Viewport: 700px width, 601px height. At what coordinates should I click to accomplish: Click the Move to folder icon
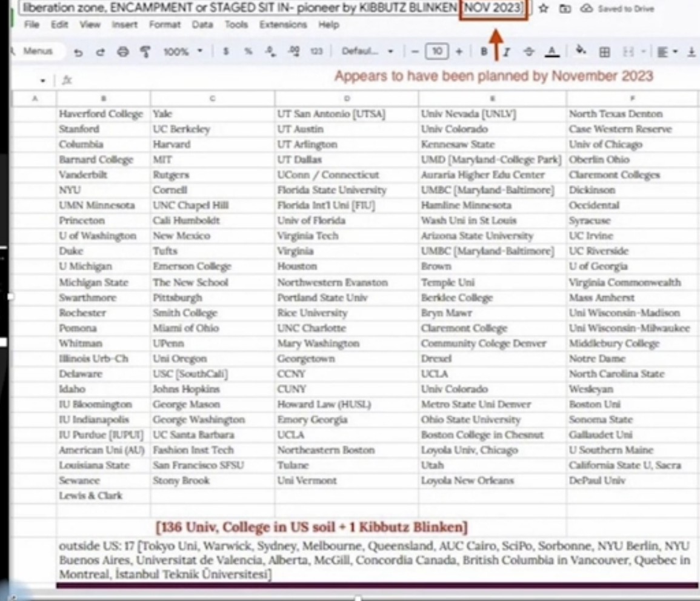(565, 8)
